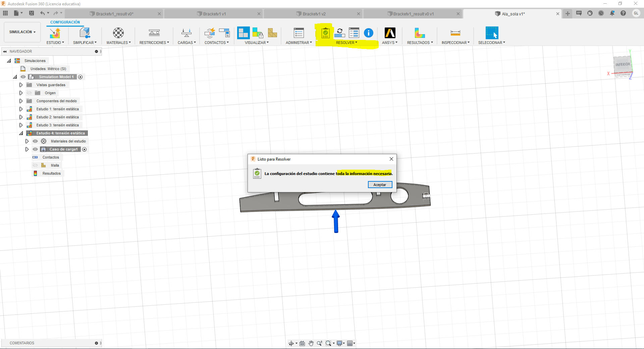Switch to Bracketv1_result v0* tab
The width and height of the screenshot is (644, 349).
114,14
